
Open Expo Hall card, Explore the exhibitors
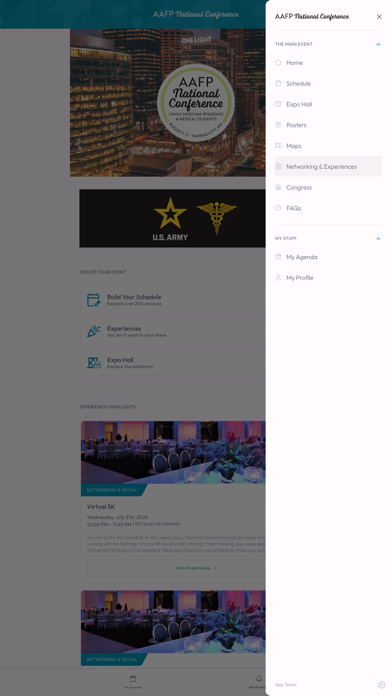tap(173, 363)
